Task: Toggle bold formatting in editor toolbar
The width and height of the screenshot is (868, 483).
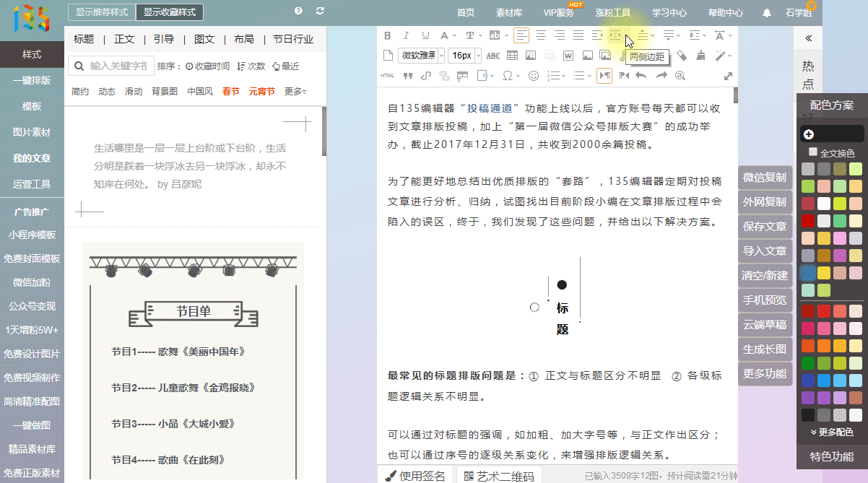Action: (x=387, y=35)
